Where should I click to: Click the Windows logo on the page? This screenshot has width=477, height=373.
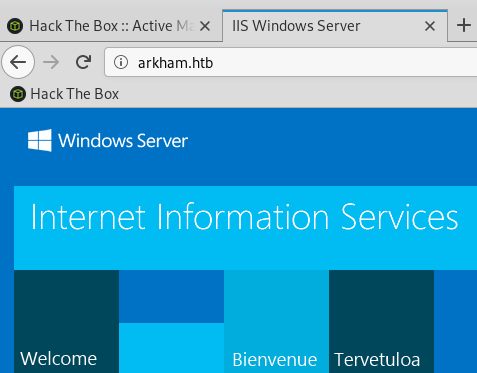(x=40, y=140)
